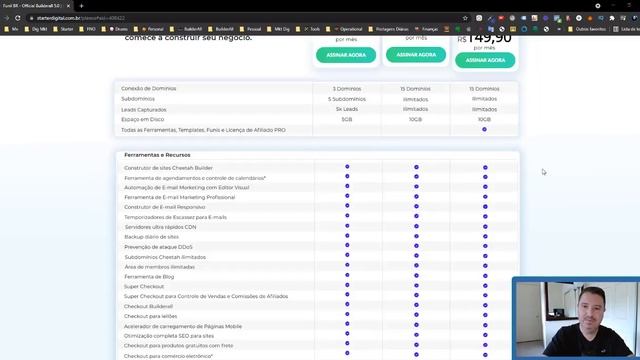Select 'Checkout para comércio eletrônico' text
640x360 pixels.
click(168, 356)
